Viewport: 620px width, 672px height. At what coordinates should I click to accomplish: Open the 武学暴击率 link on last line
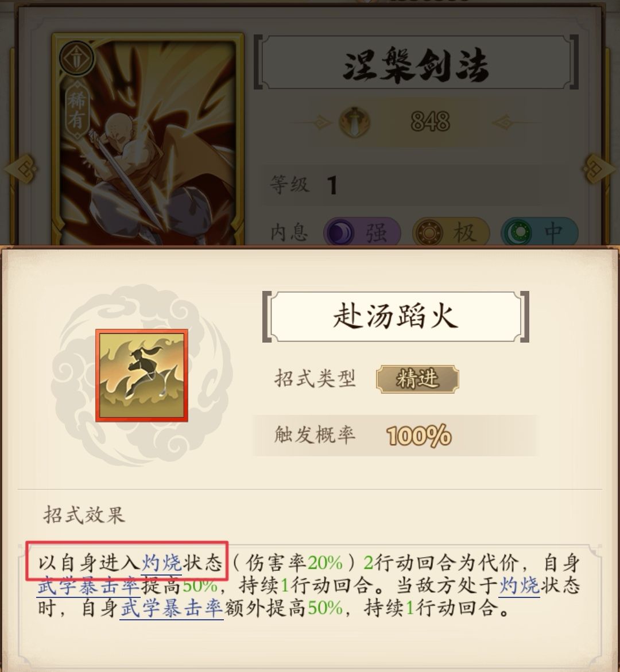point(172,608)
